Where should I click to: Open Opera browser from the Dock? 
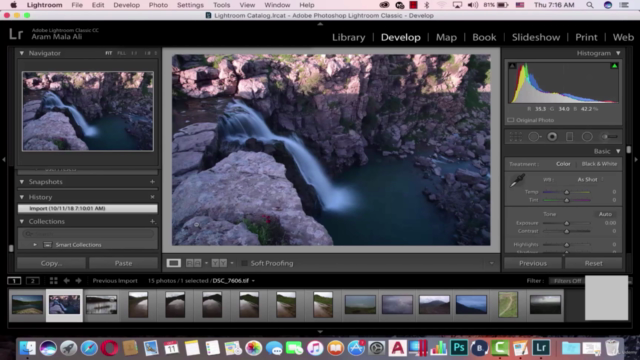[x=109, y=348]
